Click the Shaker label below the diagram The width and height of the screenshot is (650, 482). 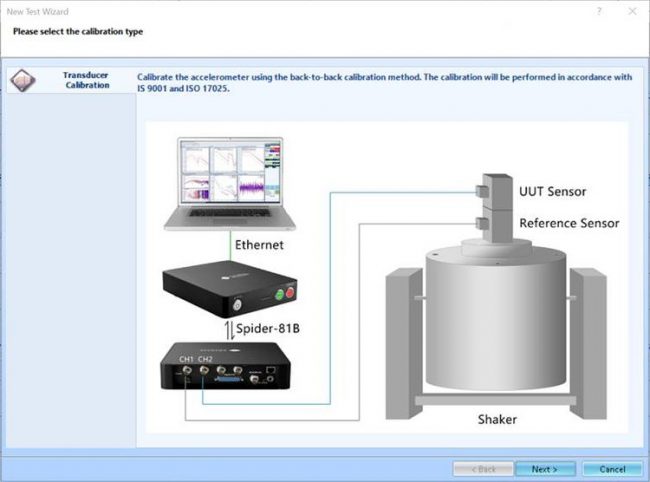495,419
